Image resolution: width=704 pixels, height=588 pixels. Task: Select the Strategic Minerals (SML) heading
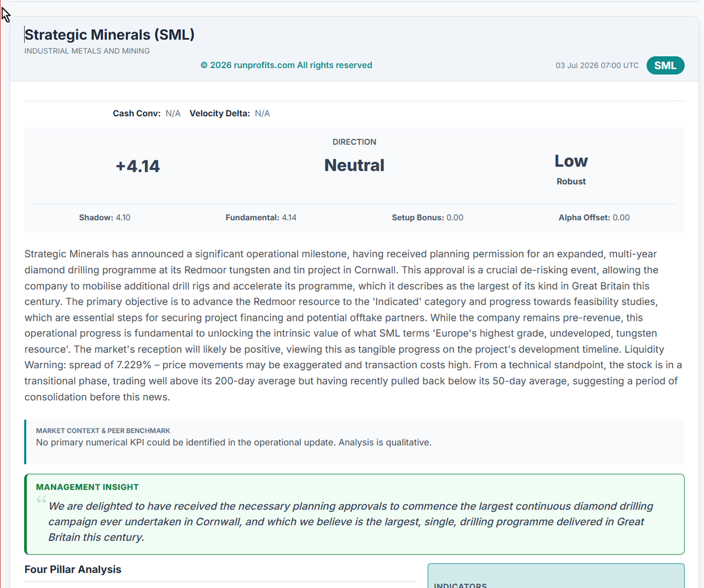pyautogui.click(x=110, y=35)
